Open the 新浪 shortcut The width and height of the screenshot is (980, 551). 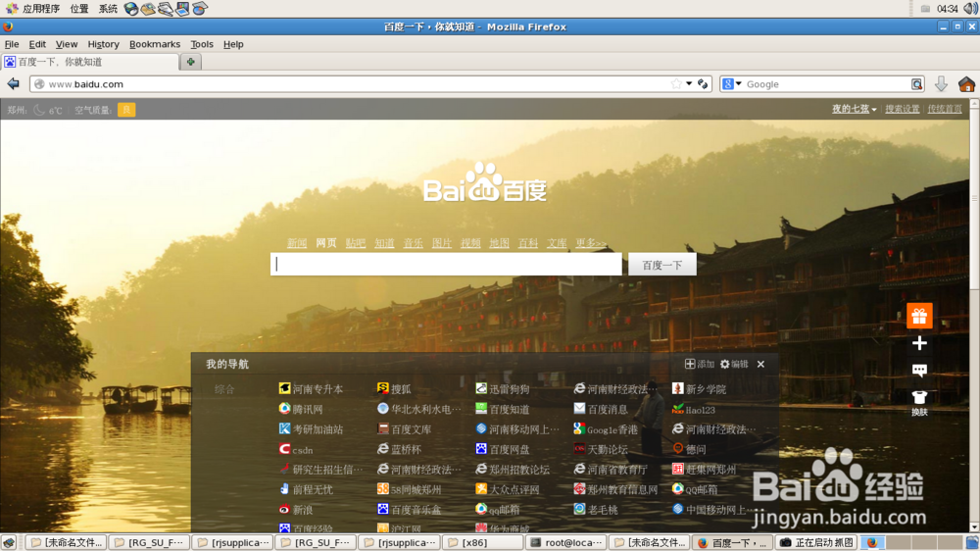[x=296, y=510]
